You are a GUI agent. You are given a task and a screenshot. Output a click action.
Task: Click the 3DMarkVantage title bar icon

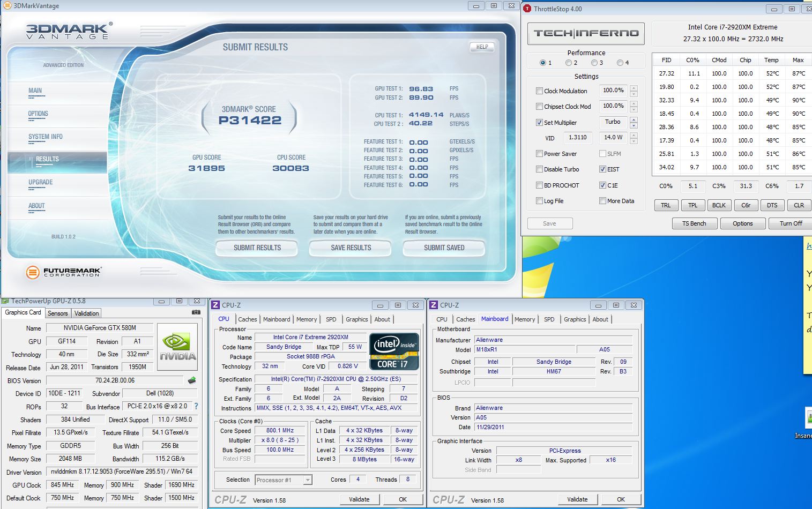click(x=7, y=6)
